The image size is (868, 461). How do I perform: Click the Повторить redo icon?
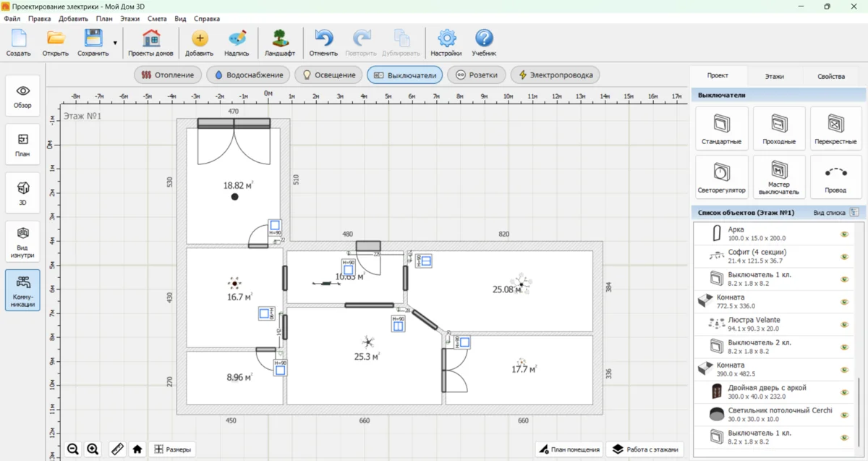coord(362,38)
